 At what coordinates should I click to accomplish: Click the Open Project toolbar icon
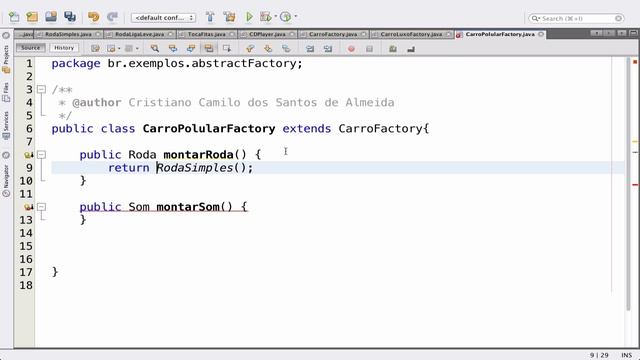pos(51,17)
